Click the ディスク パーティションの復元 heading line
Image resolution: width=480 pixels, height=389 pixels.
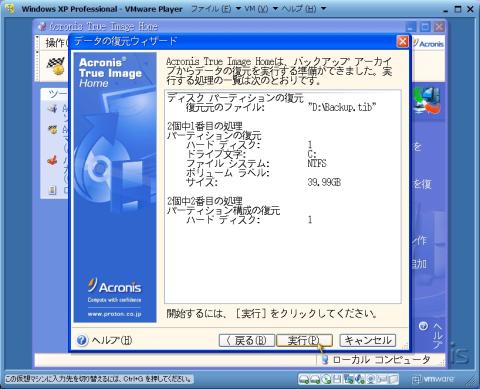tap(235, 98)
